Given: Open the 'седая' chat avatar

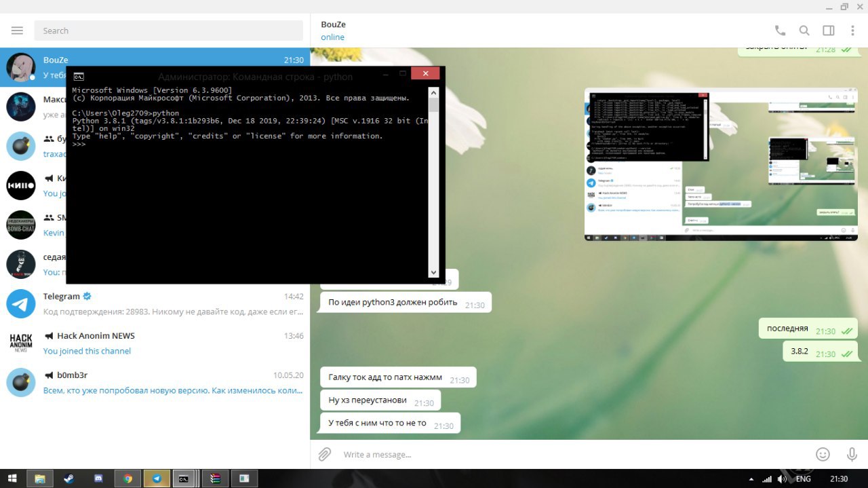Looking at the screenshot, I should 21,264.
